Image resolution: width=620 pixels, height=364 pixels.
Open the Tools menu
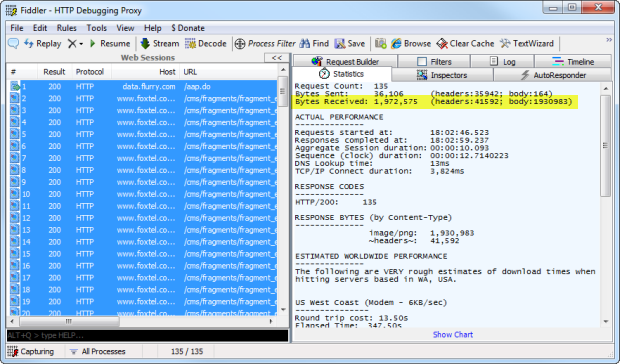96,28
